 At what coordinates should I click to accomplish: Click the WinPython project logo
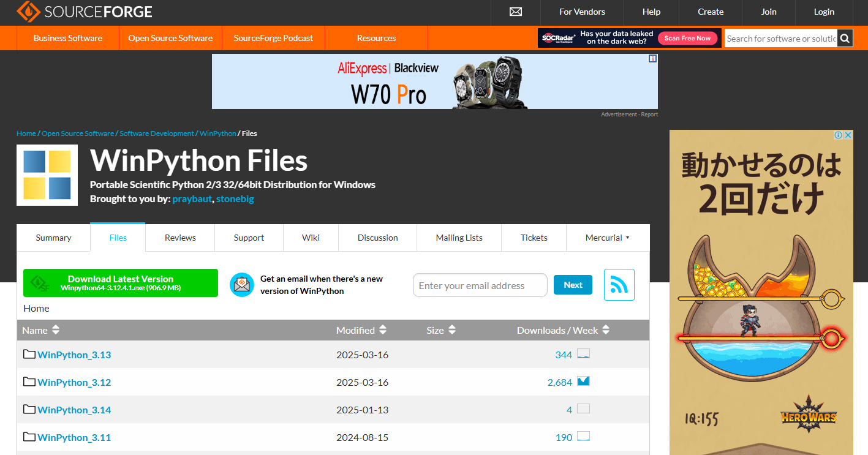click(47, 175)
